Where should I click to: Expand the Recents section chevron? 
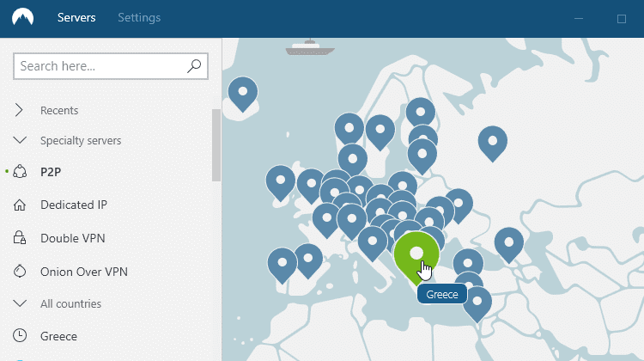[19, 110]
